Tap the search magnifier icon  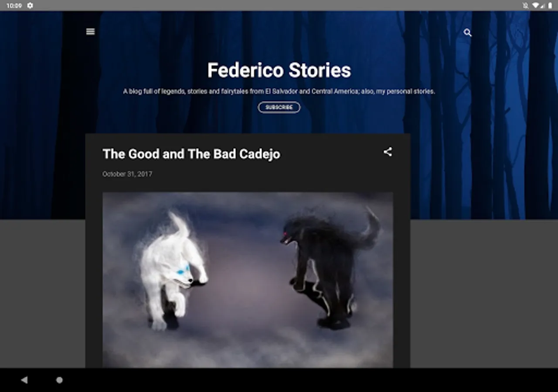468,33
